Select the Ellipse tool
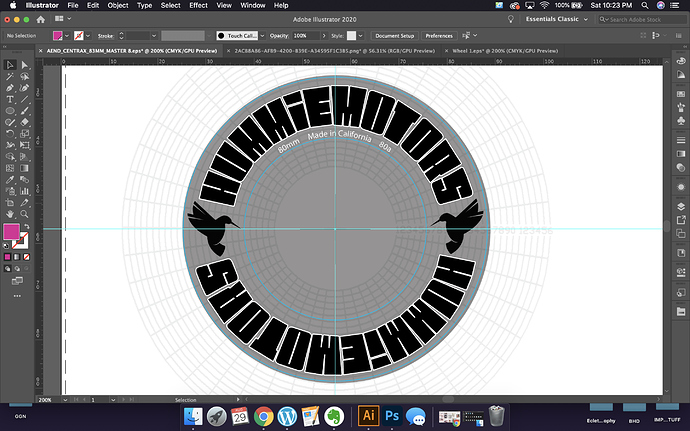 click(10, 111)
